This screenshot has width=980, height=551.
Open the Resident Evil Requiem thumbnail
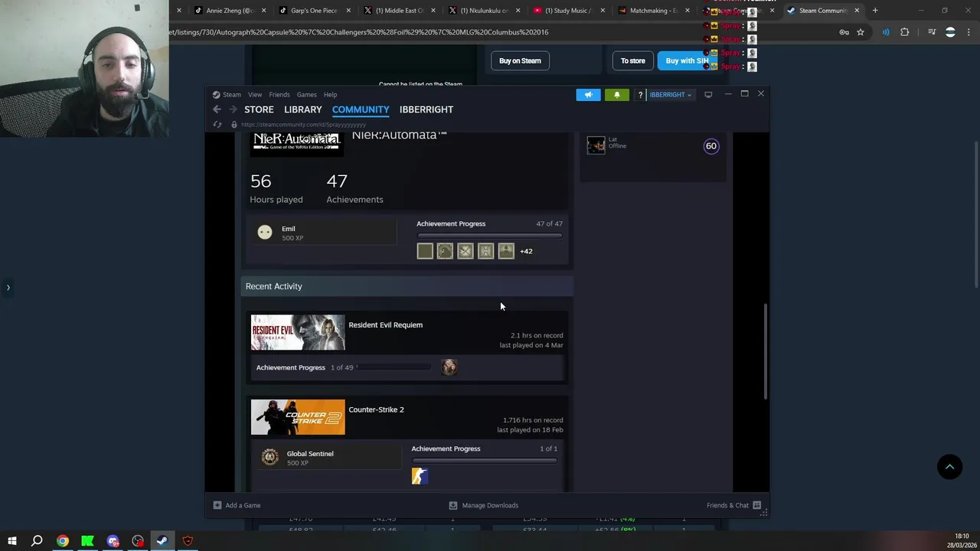tap(298, 332)
